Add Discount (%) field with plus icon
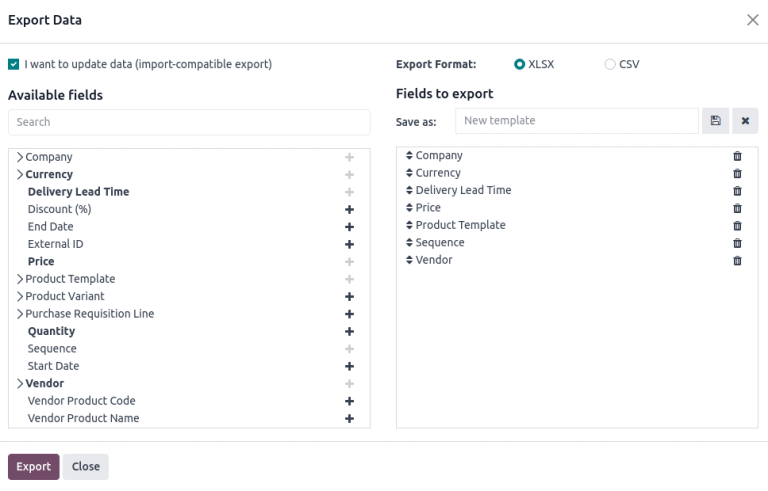This screenshot has height=491, width=768. pos(349,209)
